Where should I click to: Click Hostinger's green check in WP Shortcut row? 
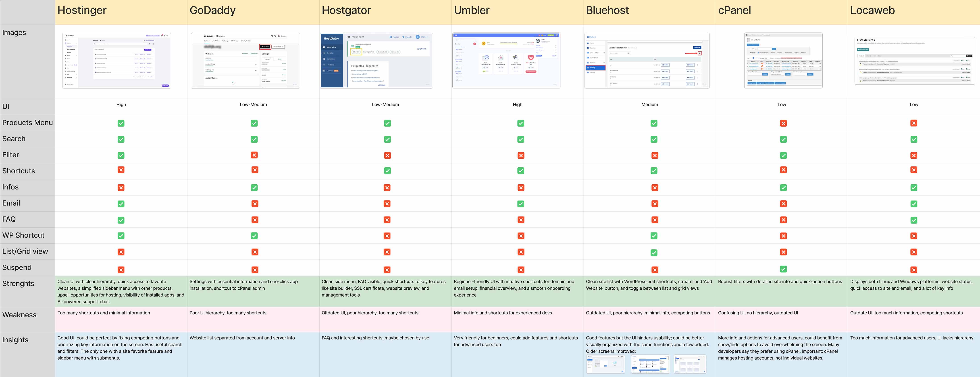coord(121,236)
